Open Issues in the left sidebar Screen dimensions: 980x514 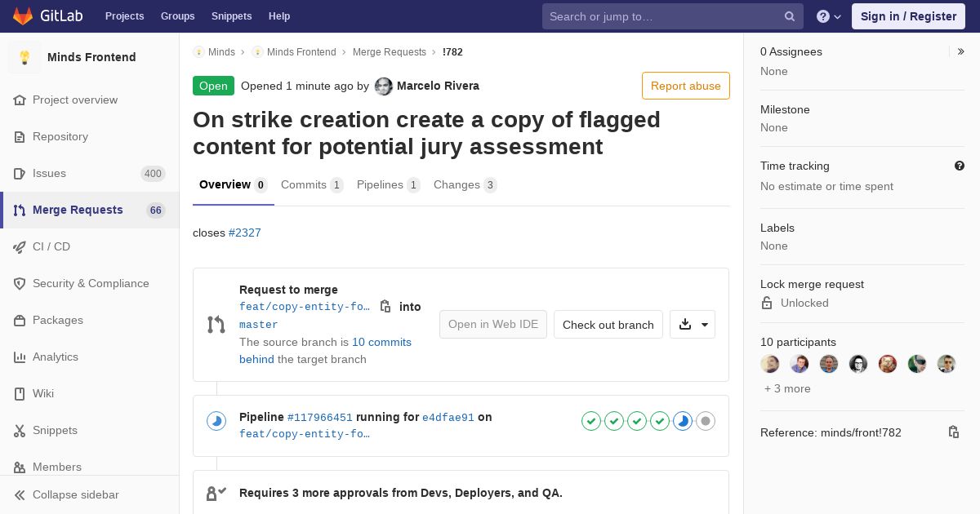tap(49, 173)
